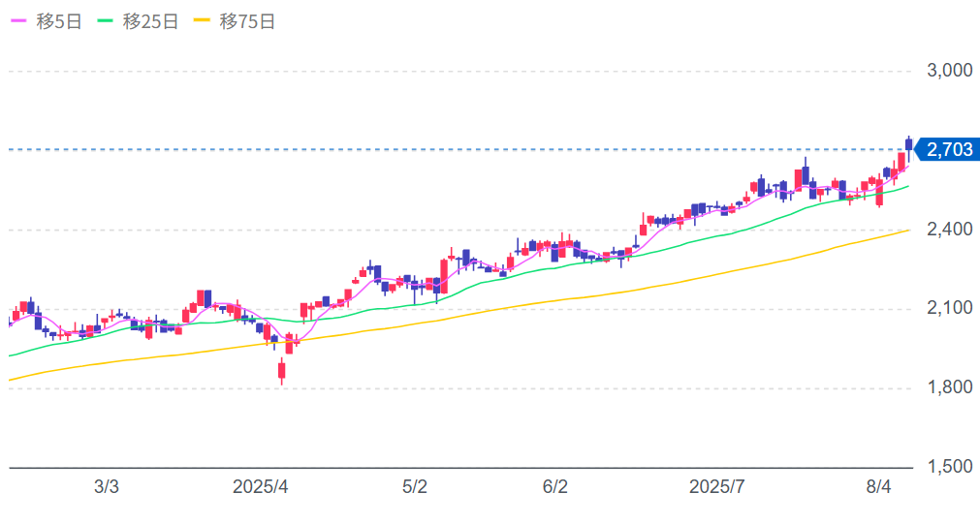Image resolution: width=980 pixels, height=524 pixels.
Task: Toggle the 移25日 moving average legend label
Action: click(150, 22)
